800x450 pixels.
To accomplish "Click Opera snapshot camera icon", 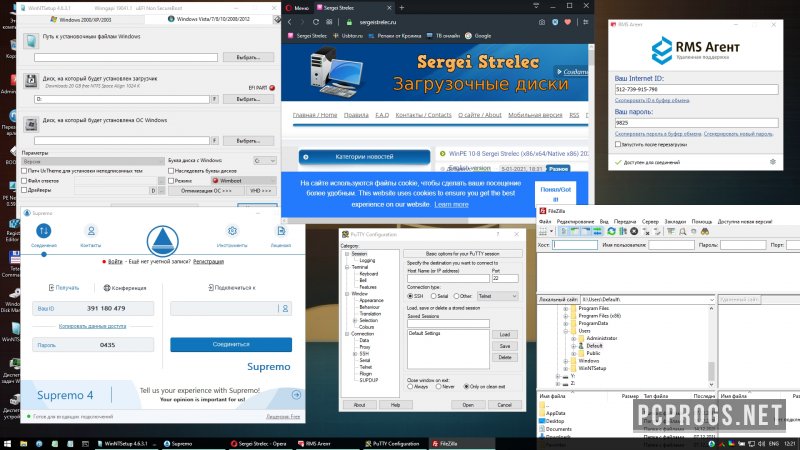I will click(542, 22).
